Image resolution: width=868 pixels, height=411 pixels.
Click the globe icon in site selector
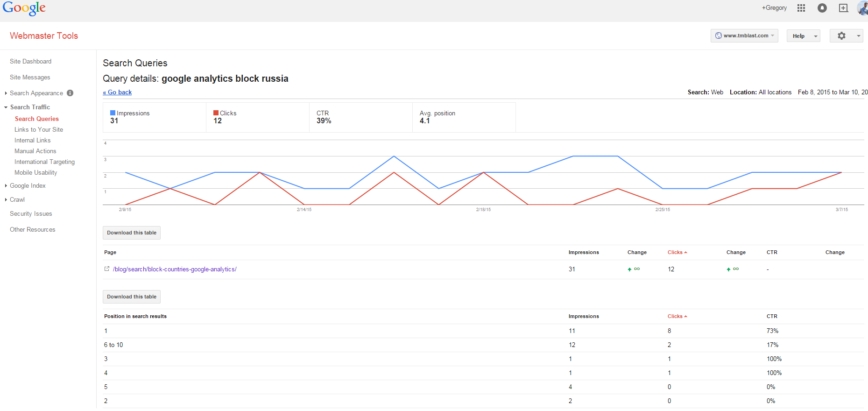click(719, 35)
